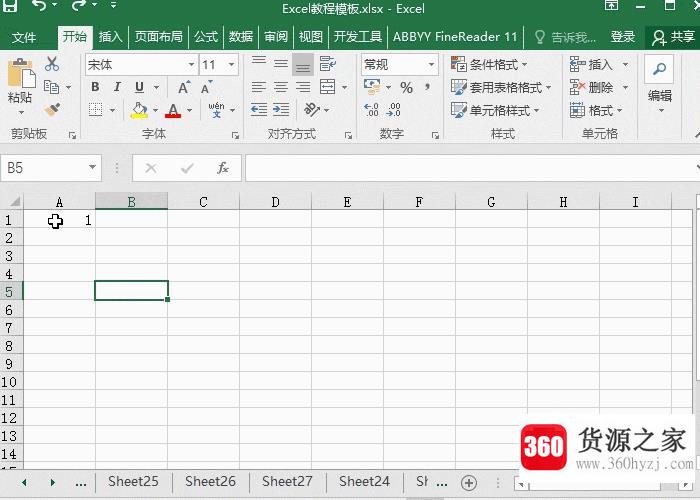
Task: Open 套用表格格式 table format menu
Action: [500, 87]
